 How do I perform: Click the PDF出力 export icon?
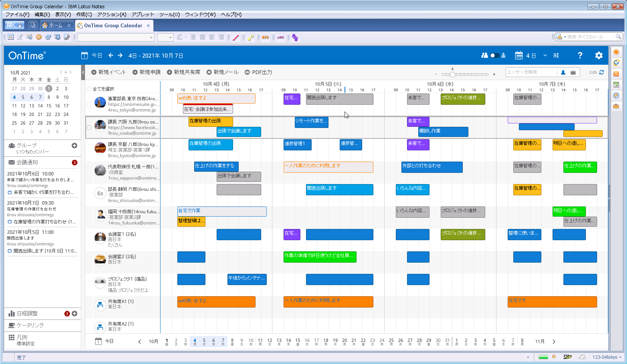(247, 72)
